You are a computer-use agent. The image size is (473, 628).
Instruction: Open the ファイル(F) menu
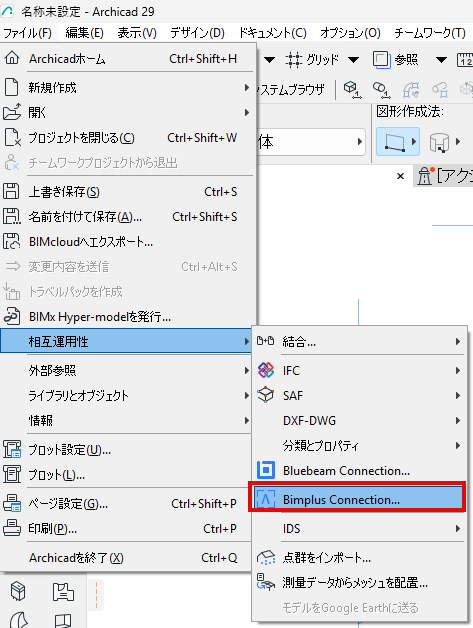coord(28,33)
